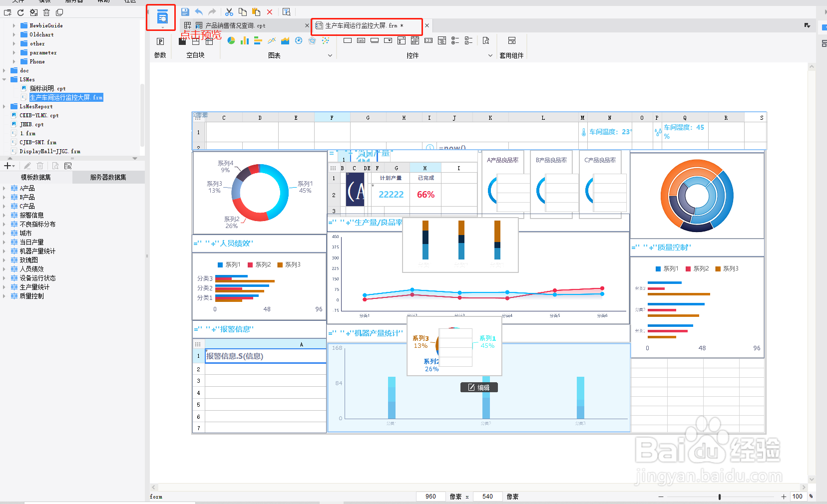Add a new dataset with plus button

(x=7, y=166)
